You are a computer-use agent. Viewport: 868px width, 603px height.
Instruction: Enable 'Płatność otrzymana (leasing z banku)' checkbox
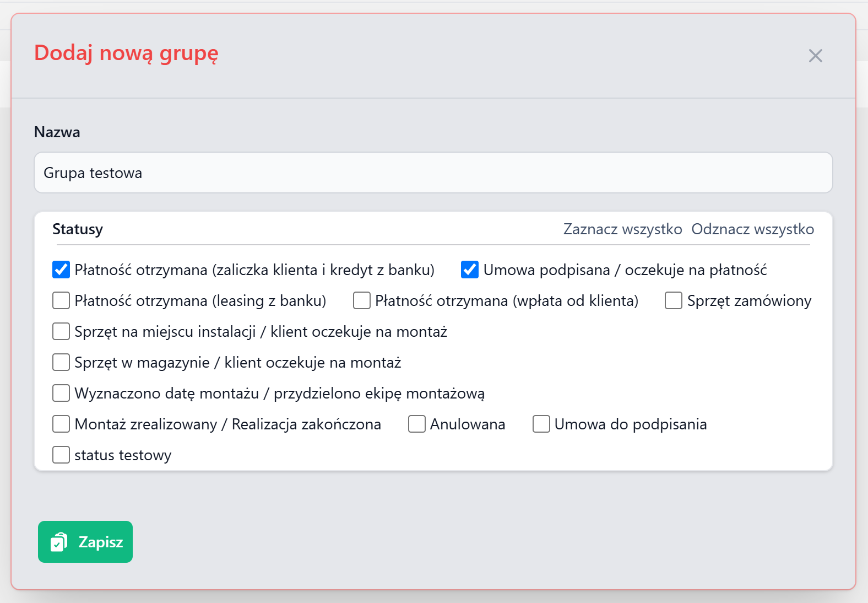pos(61,301)
